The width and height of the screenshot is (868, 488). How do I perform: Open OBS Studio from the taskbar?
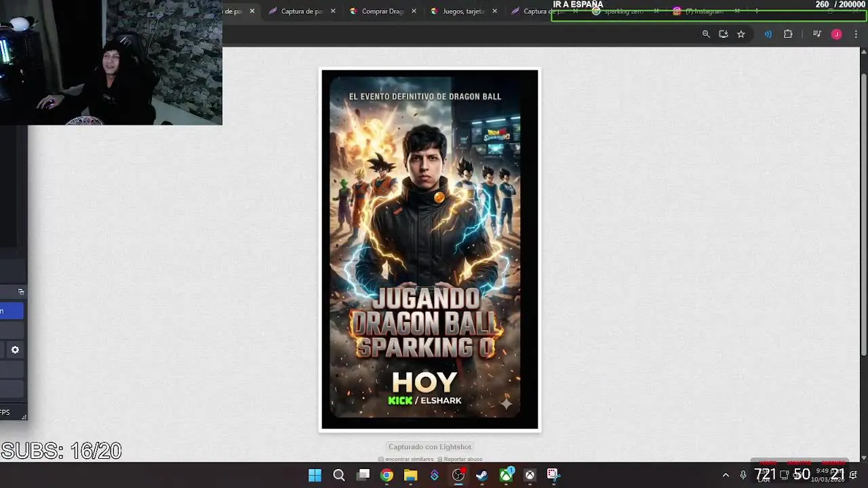pyautogui.click(x=458, y=475)
